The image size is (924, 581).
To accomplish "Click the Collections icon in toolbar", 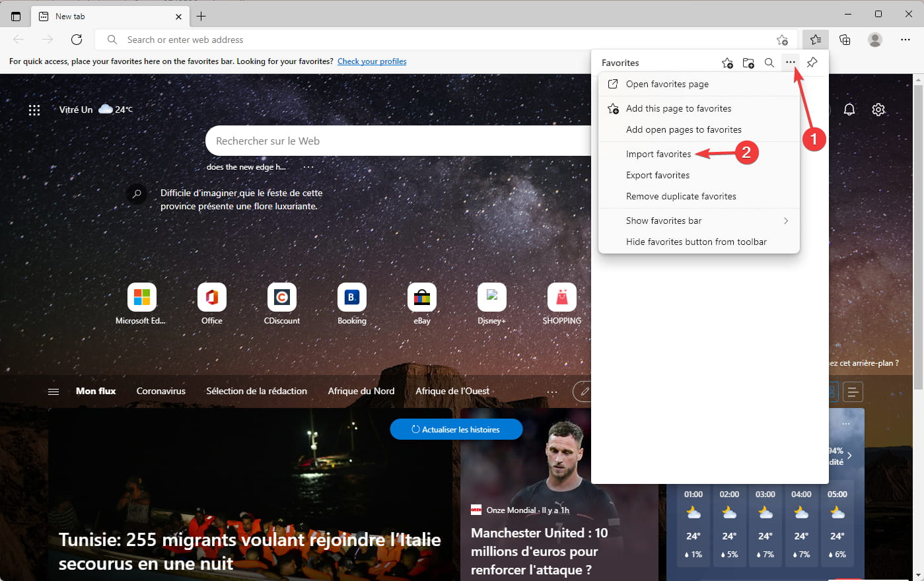I will pyautogui.click(x=845, y=40).
